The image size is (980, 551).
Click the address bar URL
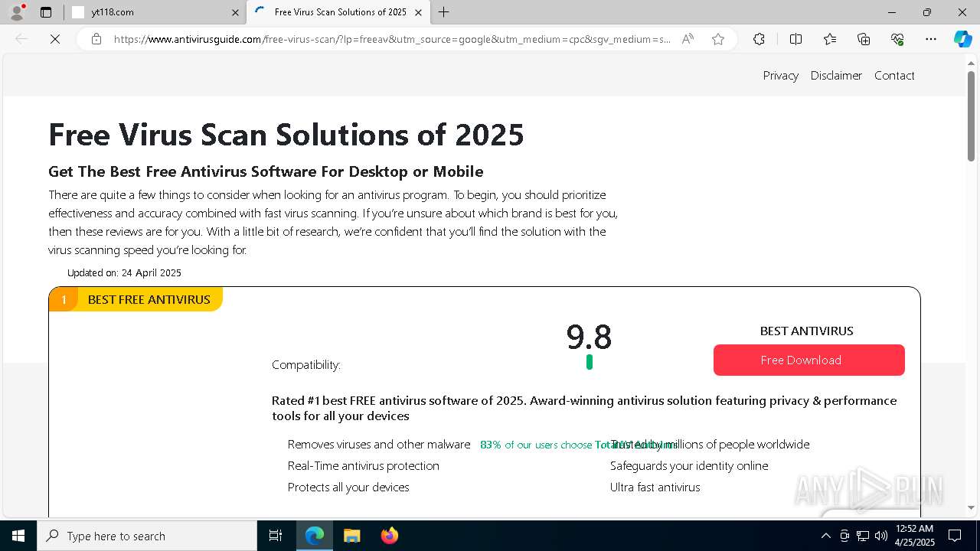(x=392, y=39)
